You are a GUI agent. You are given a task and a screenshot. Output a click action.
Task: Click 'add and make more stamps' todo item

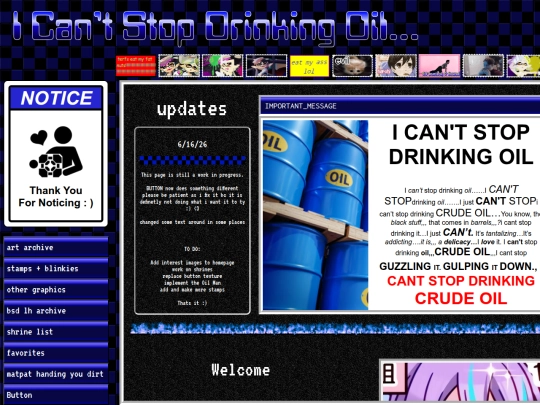[192, 290]
